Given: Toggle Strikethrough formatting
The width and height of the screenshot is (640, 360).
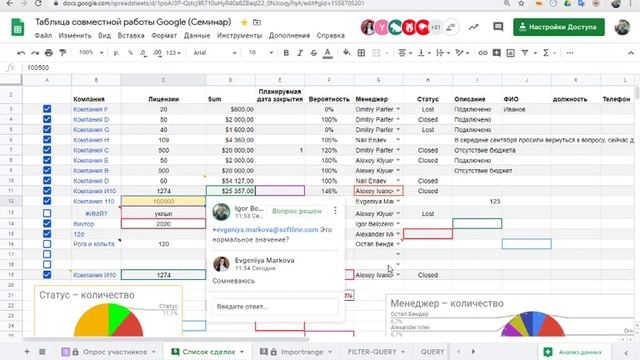Looking at the screenshot, I should coord(313,53).
